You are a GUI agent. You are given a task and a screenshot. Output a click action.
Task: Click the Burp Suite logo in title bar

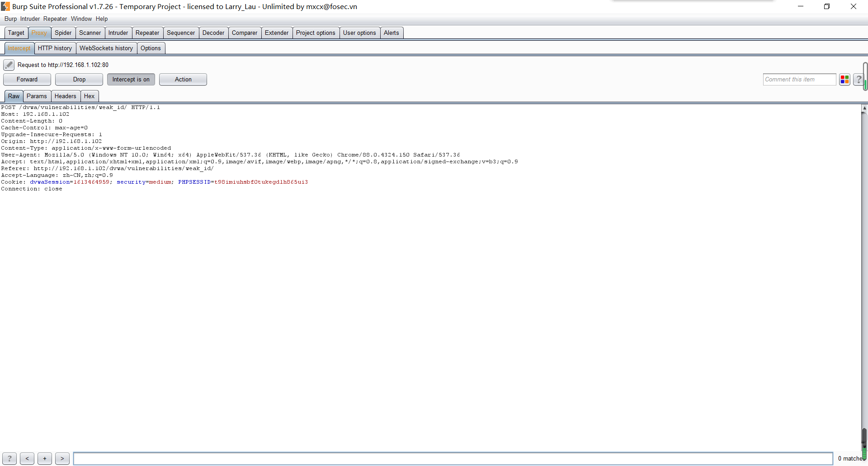click(x=5, y=6)
